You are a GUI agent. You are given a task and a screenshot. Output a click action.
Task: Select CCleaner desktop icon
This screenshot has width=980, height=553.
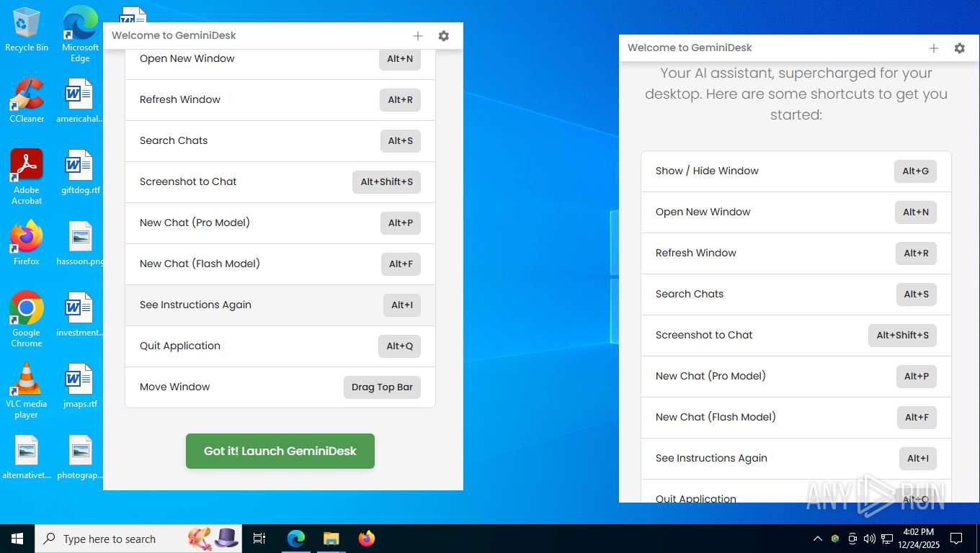27,101
